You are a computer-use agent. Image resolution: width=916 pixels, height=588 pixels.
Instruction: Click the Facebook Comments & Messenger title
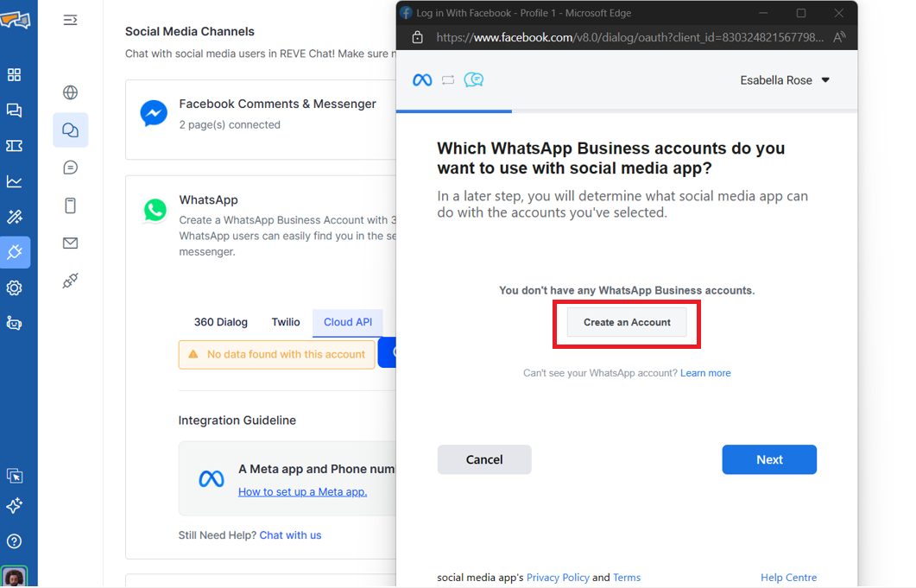pos(277,104)
